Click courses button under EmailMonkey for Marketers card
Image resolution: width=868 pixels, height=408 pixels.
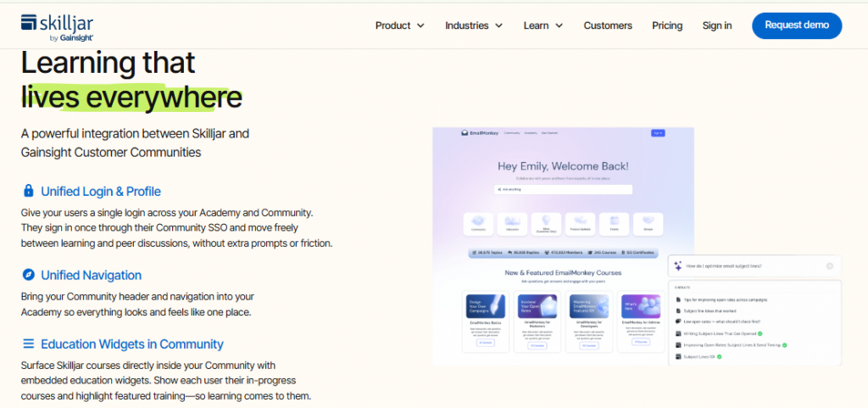pos(537,345)
